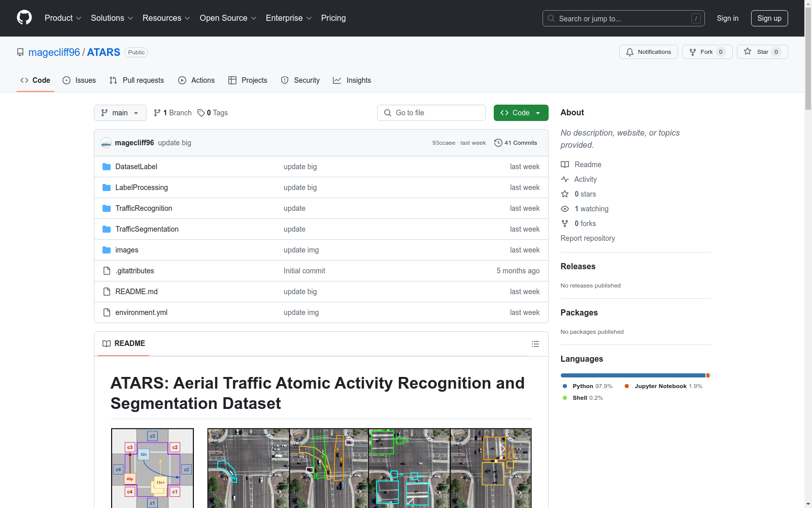
Task: Open the Releases heading link
Action: 578,266
